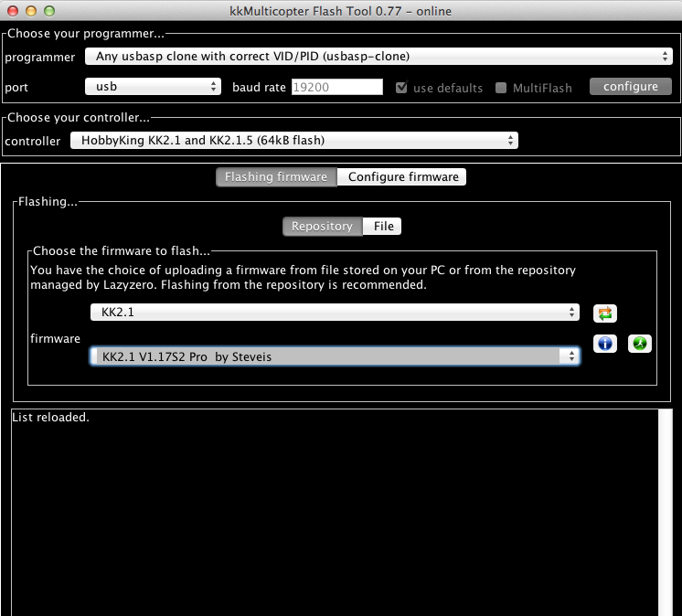The height and width of the screenshot is (616, 682).
Task: Open the port usb dropdown
Action: [153, 87]
